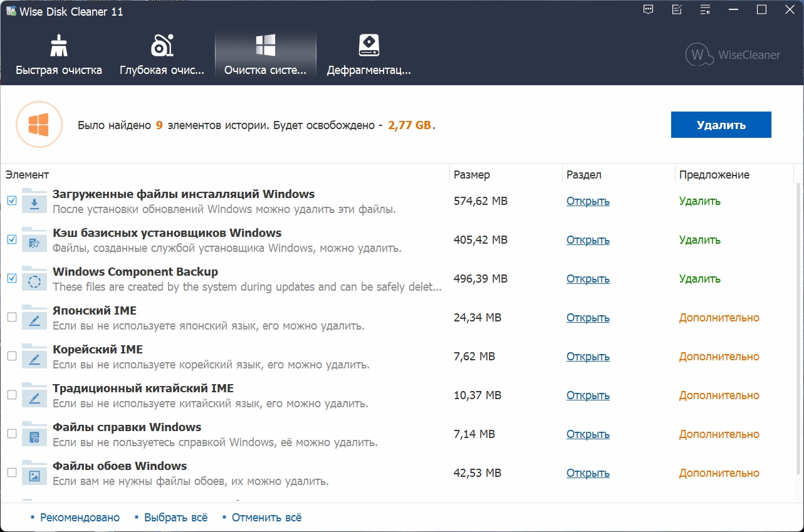Open the folder link for Файлы обоев Windows
This screenshot has height=532, width=804.
pyautogui.click(x=588, y=473)
